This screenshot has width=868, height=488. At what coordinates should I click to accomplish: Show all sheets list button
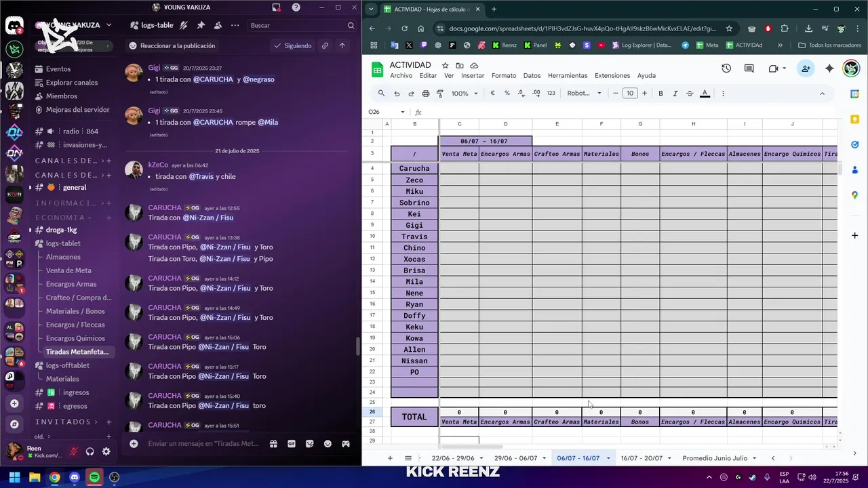[x=408, y=458]
